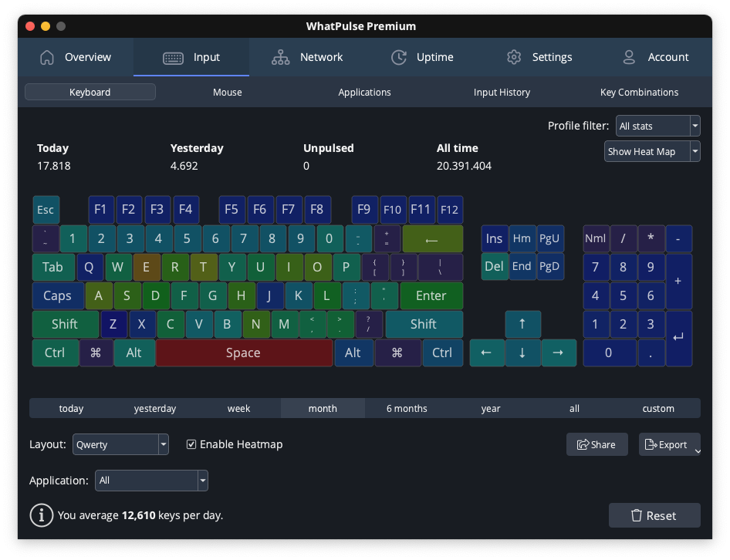The image size is (730, 560).
Task: Click the Account person icon
Action: click(629, 57)
